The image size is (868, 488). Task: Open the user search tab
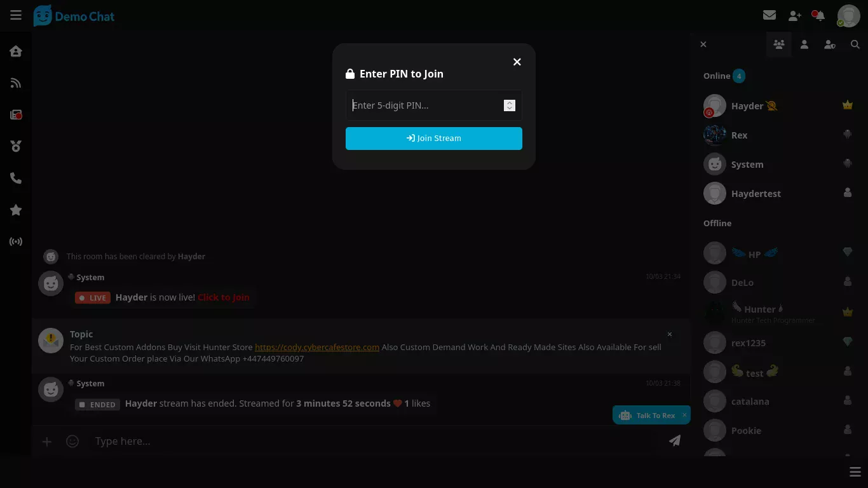pyautogui.click(x=855, y=44)
